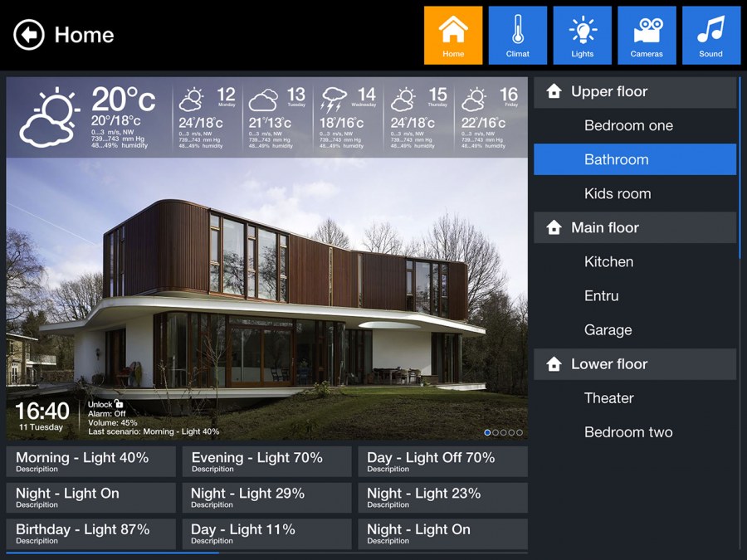The width and height of the screenshot is (747, 560).
Task: Open the Cameras panel
Action: point(647,36)
